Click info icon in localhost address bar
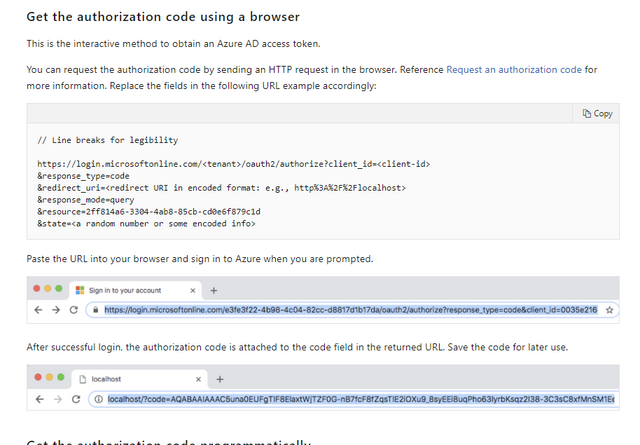This screenshot has height=445, width=640. (x=98, y=399)
